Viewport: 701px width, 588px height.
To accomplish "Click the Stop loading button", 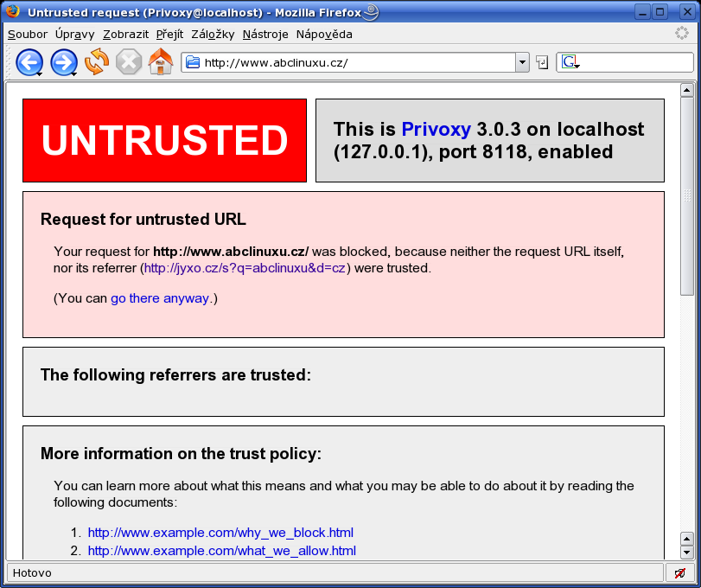I will tap(129, 61).
